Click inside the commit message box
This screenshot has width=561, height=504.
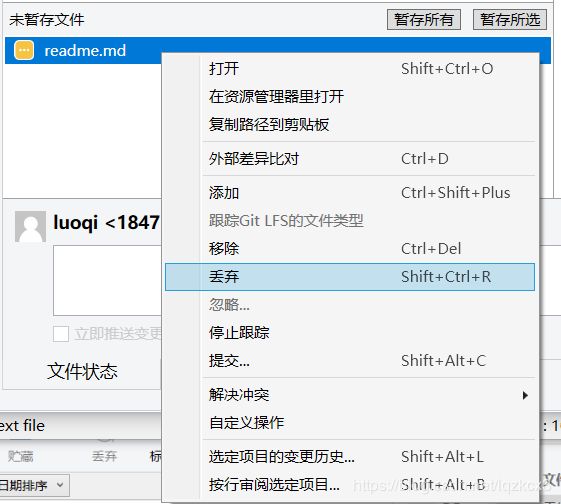(107, 280)
